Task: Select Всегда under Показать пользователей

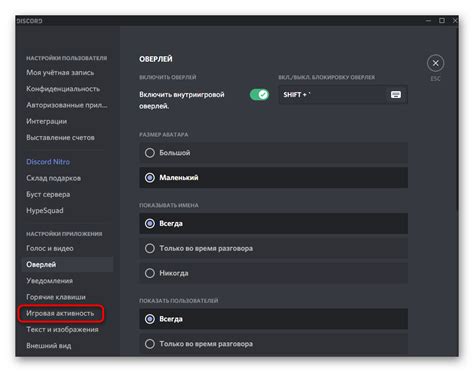Action: pyautogui.click(x=273, y=319)
